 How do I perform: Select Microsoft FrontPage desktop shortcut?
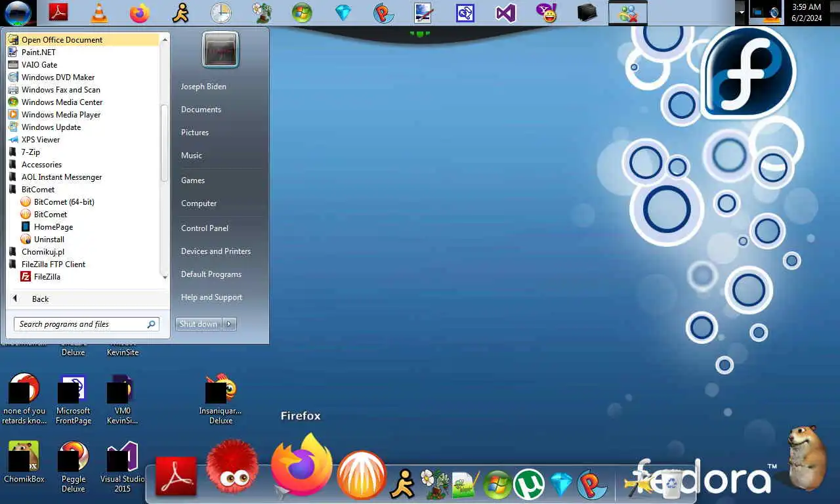point(73,399)
